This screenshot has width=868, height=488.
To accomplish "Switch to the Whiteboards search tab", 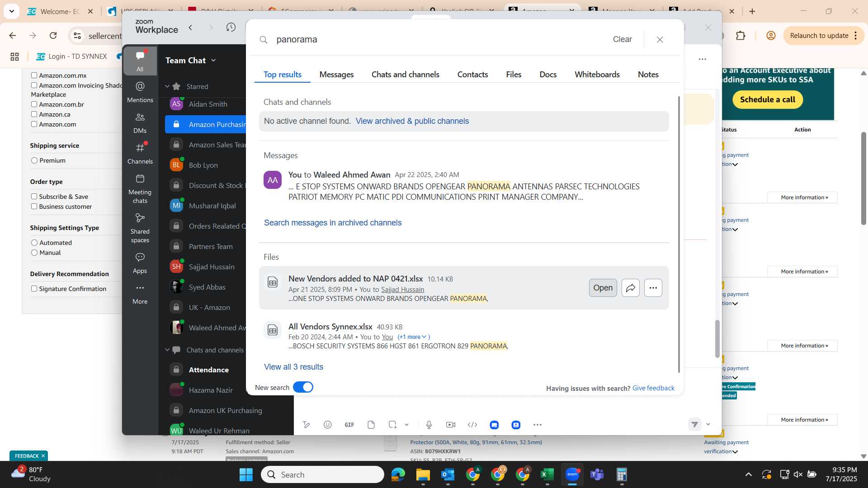I will point(597,75).
